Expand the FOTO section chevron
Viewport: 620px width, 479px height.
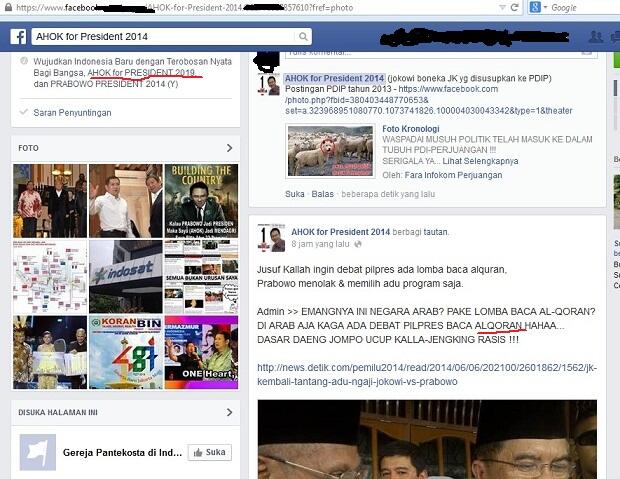(230, 148)
